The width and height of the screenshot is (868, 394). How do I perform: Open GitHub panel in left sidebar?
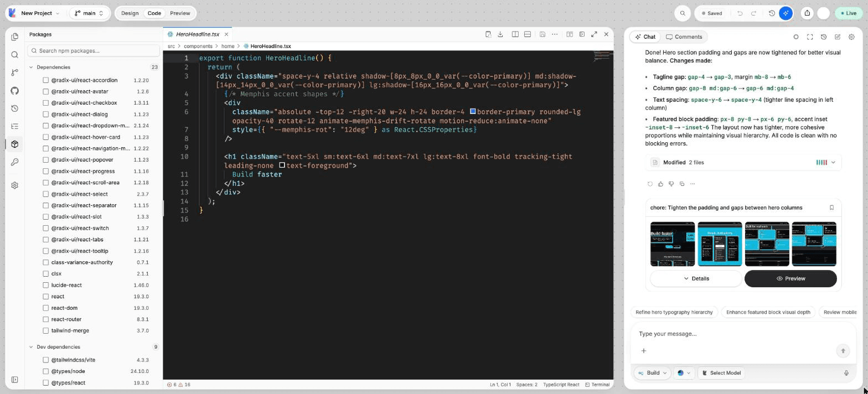coord(15,91)
